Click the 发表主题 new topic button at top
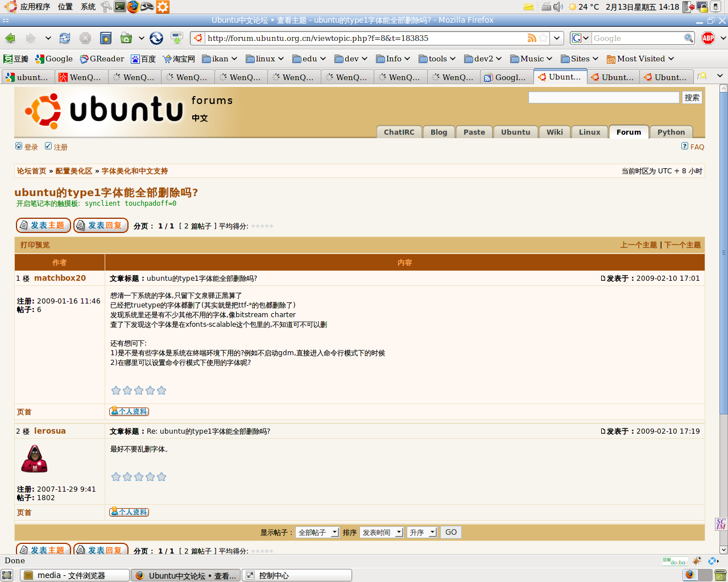Viewport: 728px width, 582px height. pos(43,226)
